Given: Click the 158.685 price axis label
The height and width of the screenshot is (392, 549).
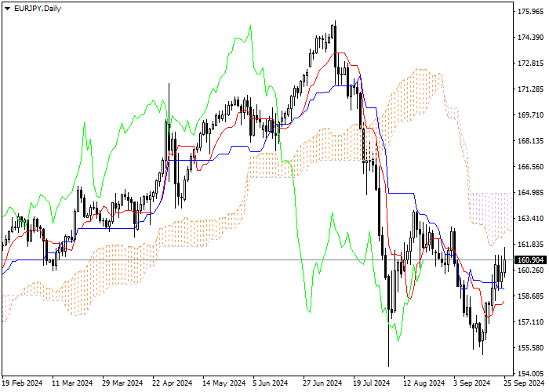Looking at the screenshot, I should pyautogui.click(x=530, y=296).
